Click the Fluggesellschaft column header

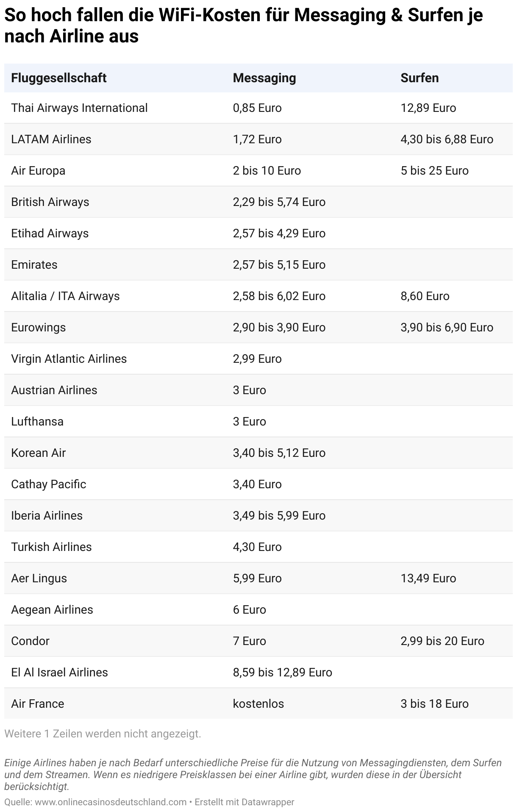[59, 78]
